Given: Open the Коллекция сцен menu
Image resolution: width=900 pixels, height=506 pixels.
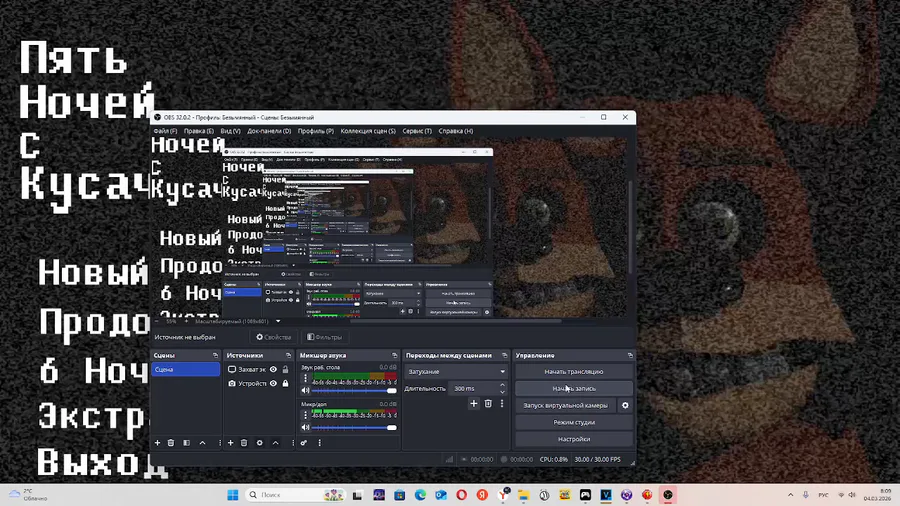Looking at the screenshot, I should [x=368, y=131].
